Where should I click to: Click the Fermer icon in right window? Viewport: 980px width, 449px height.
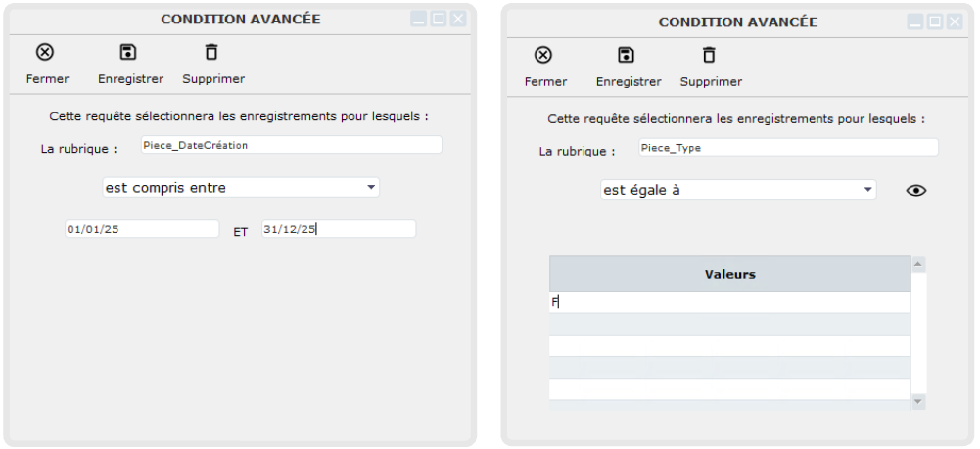543,55
